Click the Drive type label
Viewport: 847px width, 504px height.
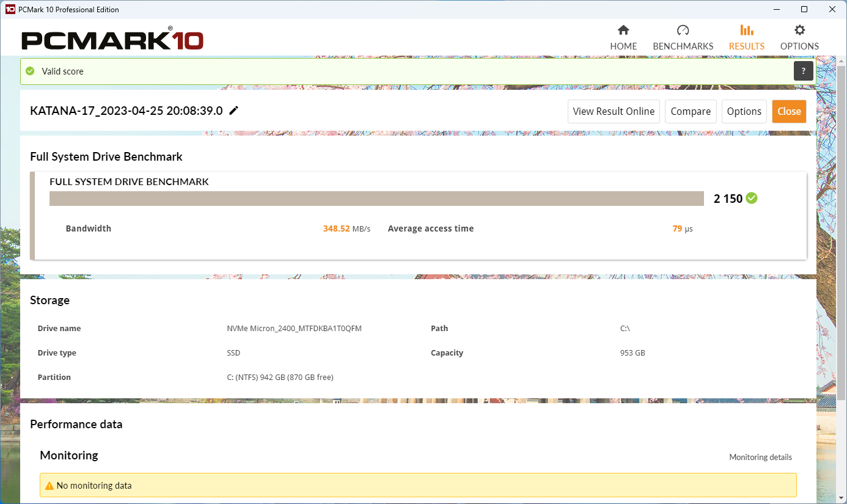click(x=57, y=353)
